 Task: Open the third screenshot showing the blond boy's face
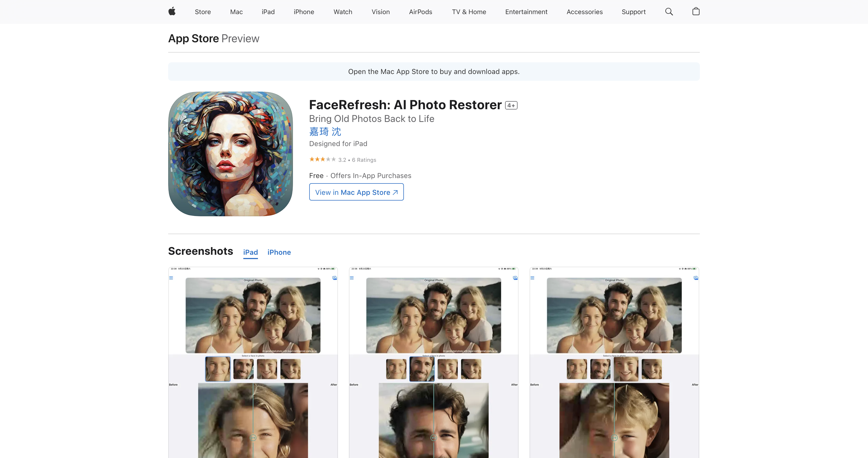(x=614, y=362)
